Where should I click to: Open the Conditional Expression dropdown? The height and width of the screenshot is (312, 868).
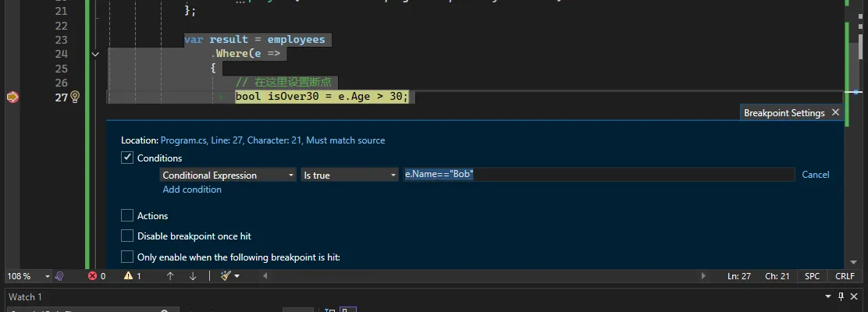227,175
